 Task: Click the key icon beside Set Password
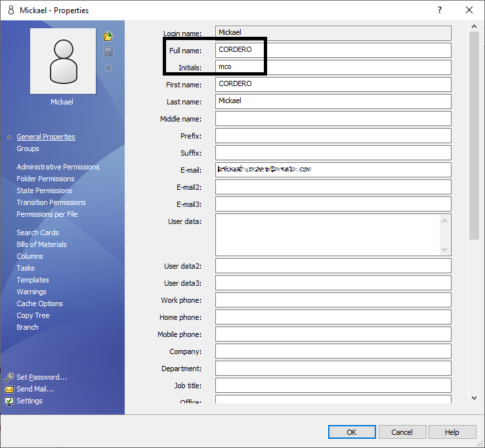click(x=9, y=378)
